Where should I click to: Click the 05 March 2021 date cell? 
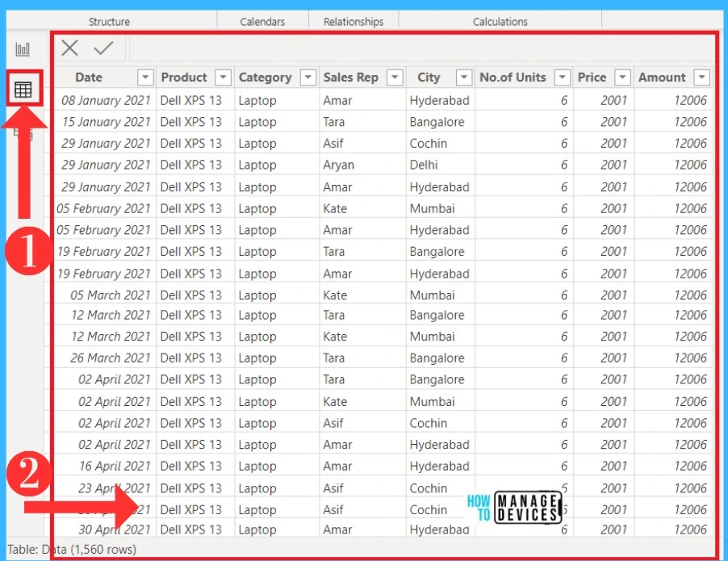pyautogui.click(x=111, y=295)
